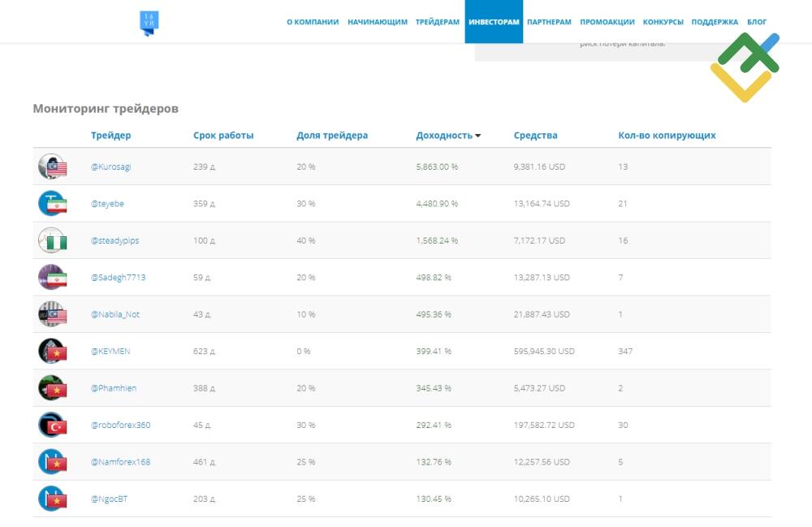Sort table by Трейдер column
This screenshot has height=527, width=812.
tap(110, 135)
